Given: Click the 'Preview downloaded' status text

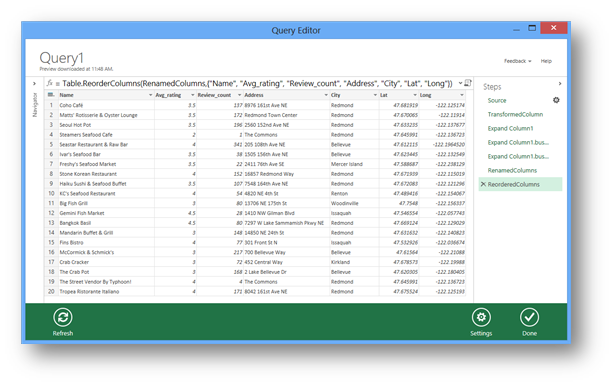Looking at the screenshot, I should [x=76, y=69].
